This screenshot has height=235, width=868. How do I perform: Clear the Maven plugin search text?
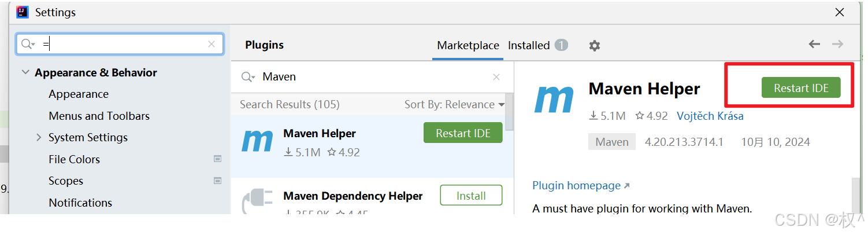pos(496,77)
